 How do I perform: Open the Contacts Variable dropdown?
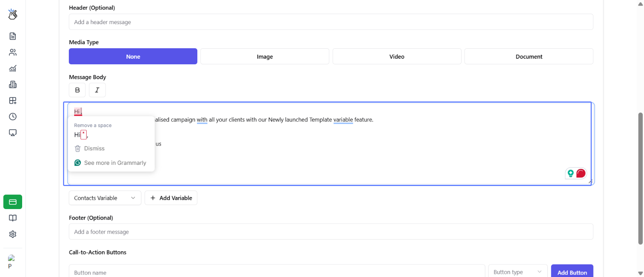point(105,198)
